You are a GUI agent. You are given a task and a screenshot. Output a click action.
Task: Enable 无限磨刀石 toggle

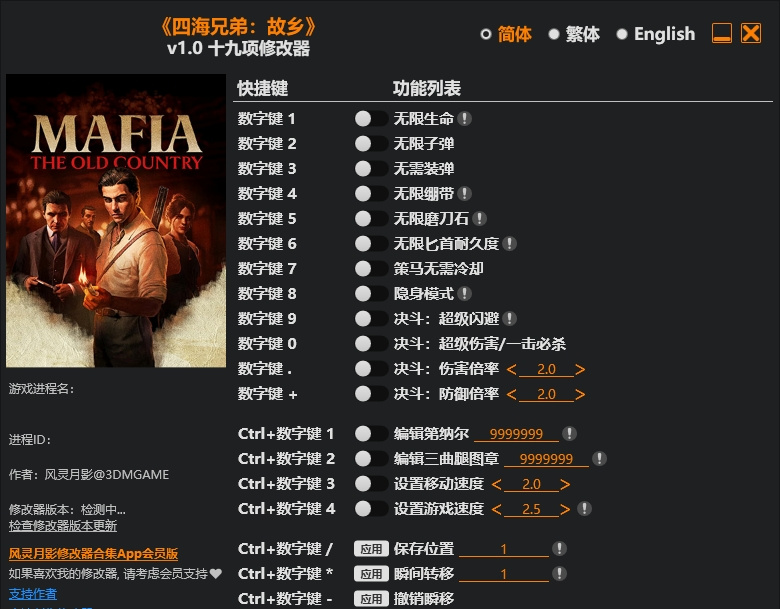point(371,218)
